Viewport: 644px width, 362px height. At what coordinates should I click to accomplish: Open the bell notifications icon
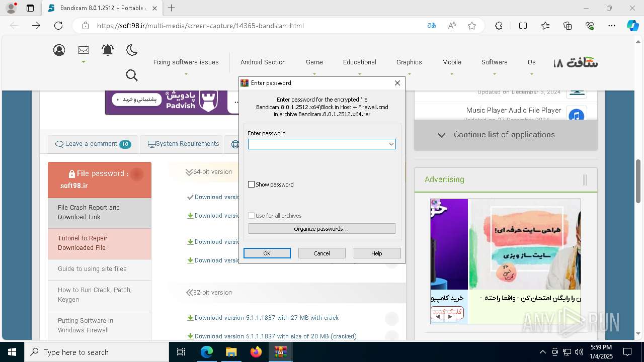click(x=108, y=50)
